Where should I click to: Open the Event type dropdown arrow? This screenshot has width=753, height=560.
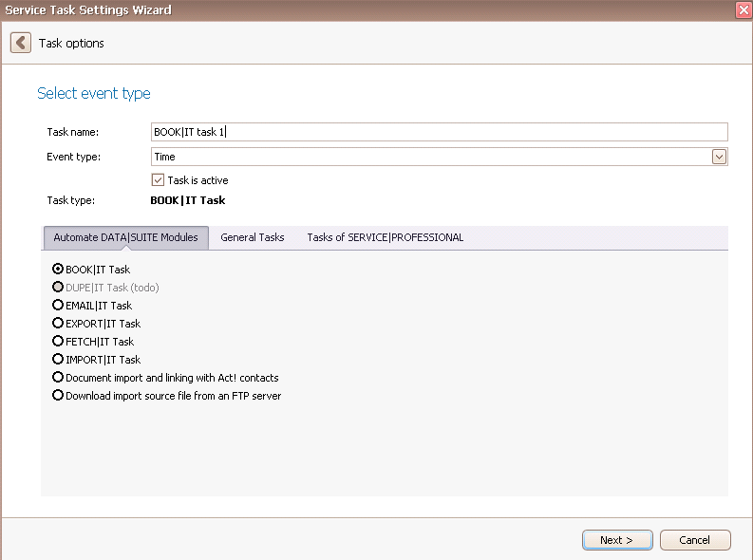719,157
